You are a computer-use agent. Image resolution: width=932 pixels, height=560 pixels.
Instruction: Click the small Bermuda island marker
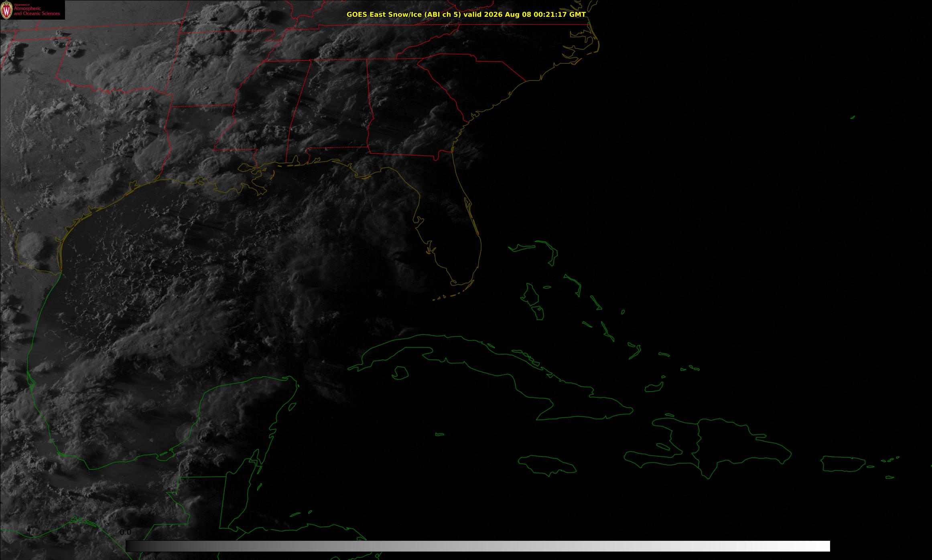click(853, 117)
